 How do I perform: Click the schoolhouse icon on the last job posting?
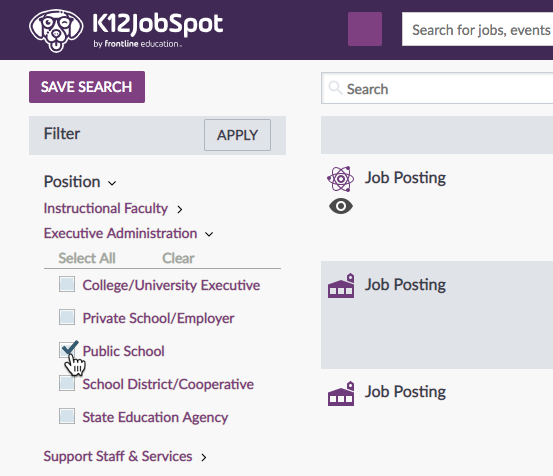pos(341,393)
